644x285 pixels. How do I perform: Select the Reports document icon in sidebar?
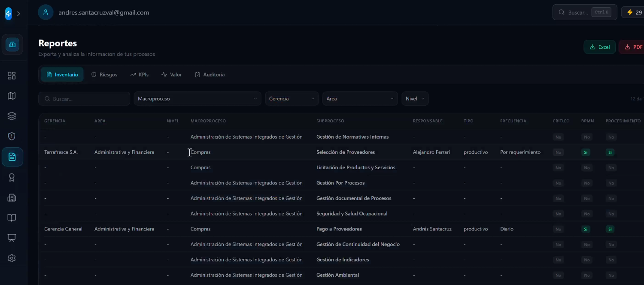pos(12,157)
